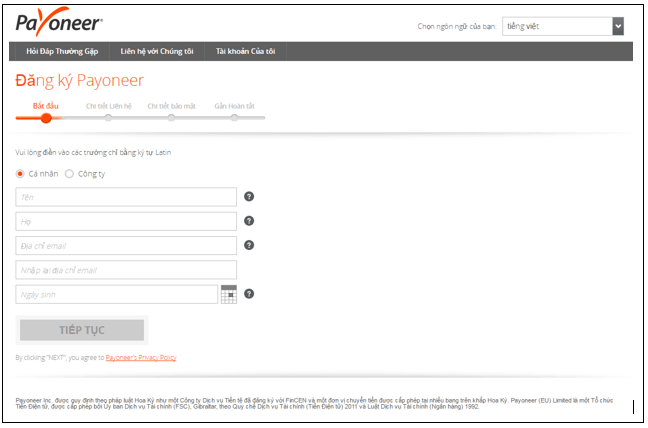Expand the language dropdown arrow
The image size is (648, 428).
[x=618, y=26]
